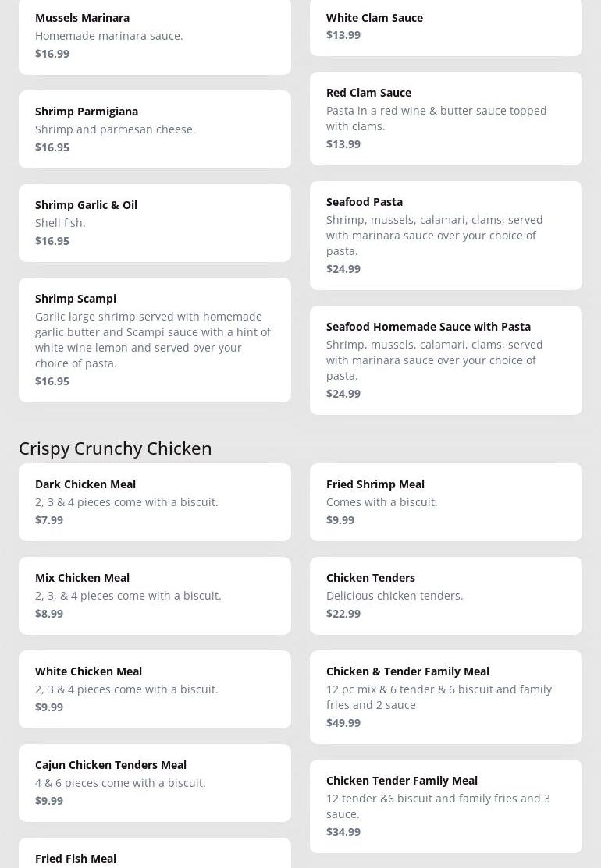This screenshot has height=868, width=601.
Task: Open Shrimp Scampi menu item
Action: click(x=155, y=339)
